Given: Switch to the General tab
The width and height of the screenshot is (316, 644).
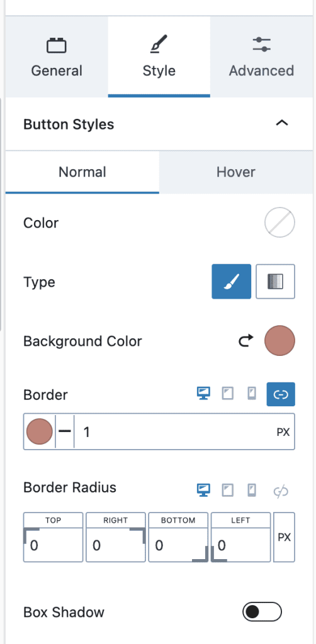Looking at the screenshot, I should 57,57.
